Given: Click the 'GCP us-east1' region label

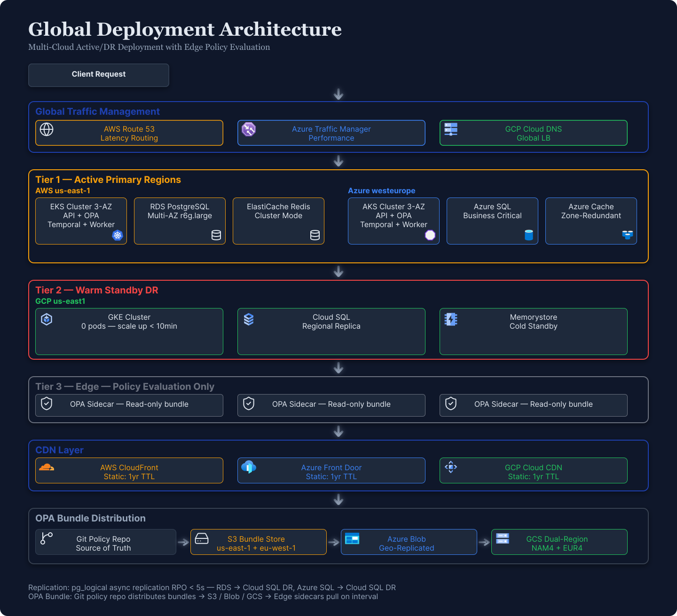Looking at the screenshot, I should coord(60,301).
